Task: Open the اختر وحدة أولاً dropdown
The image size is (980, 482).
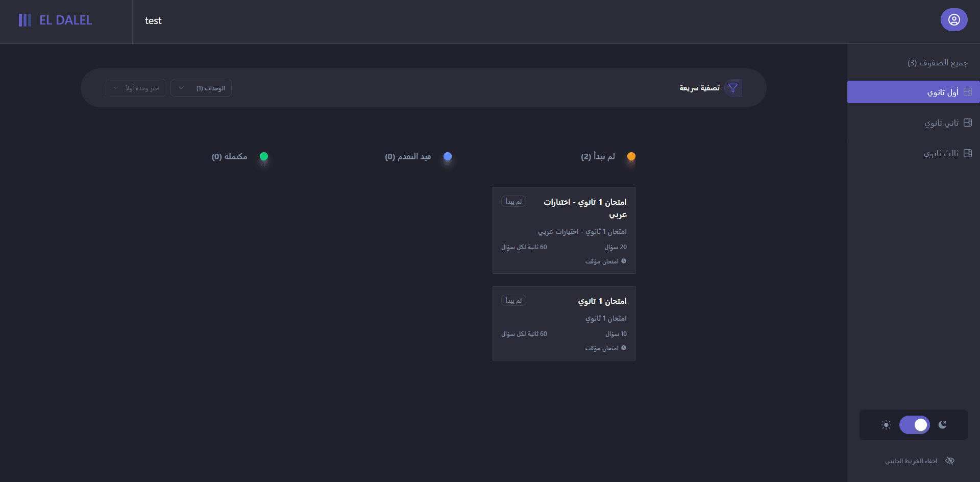Action: coord(136,88)
